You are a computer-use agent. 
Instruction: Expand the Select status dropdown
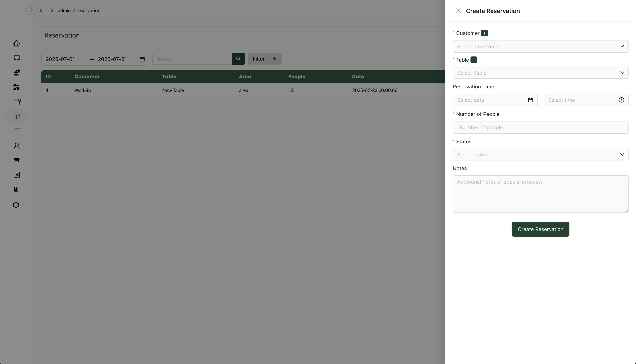[540, 155]
